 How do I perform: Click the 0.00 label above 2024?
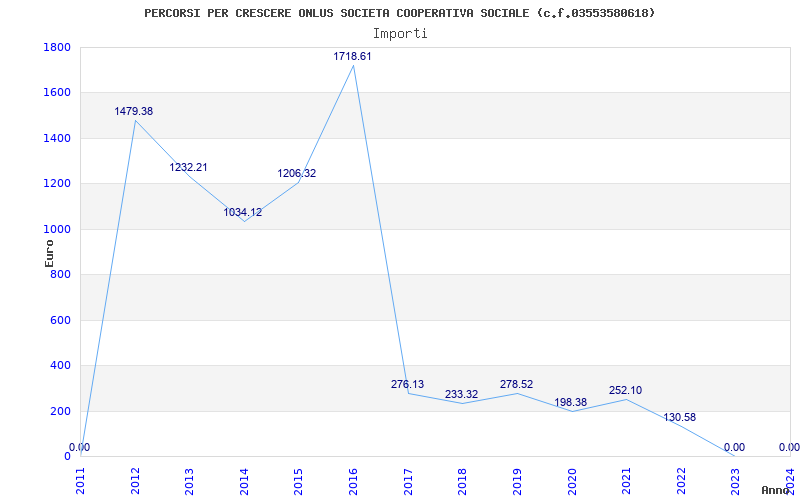(x=789, y=447)
